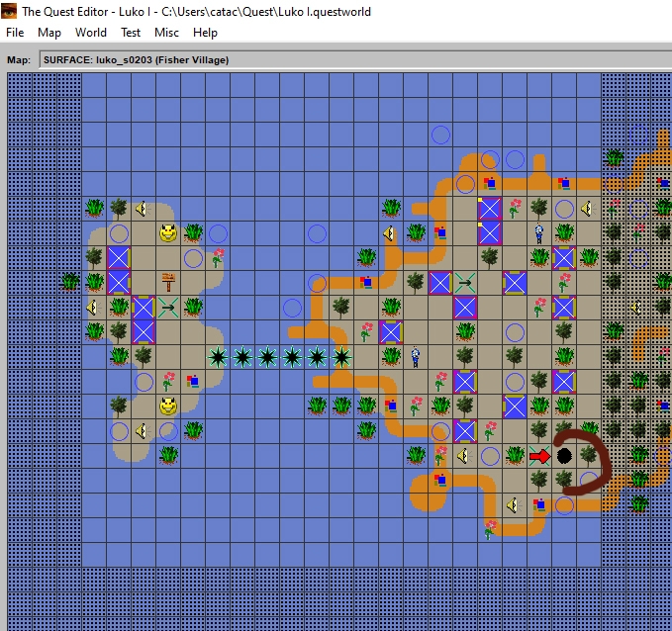Select the wooden signpost icon on west island

(x=168, y=282)
